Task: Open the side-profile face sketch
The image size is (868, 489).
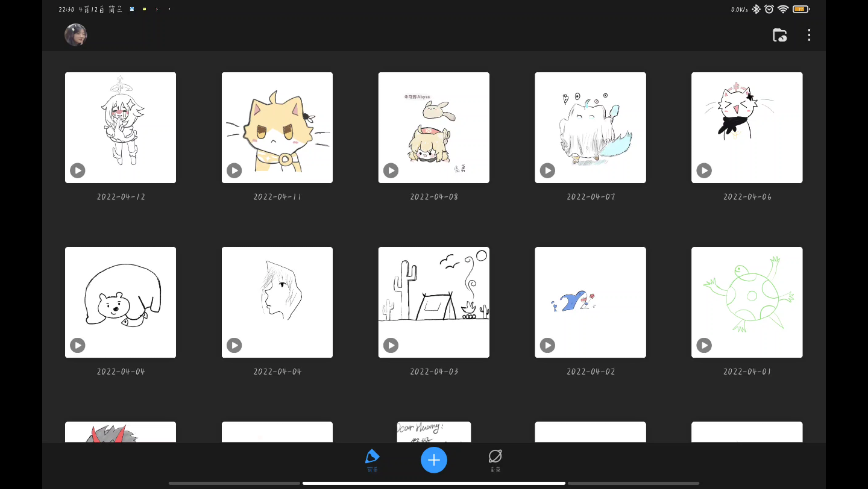Action: pos(277,302)
